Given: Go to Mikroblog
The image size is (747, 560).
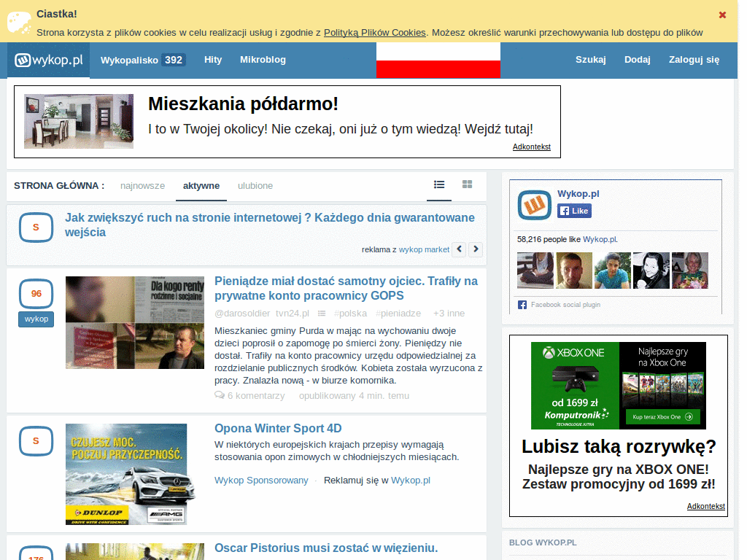Looking at the screenshot, I should tap(263, 60).
